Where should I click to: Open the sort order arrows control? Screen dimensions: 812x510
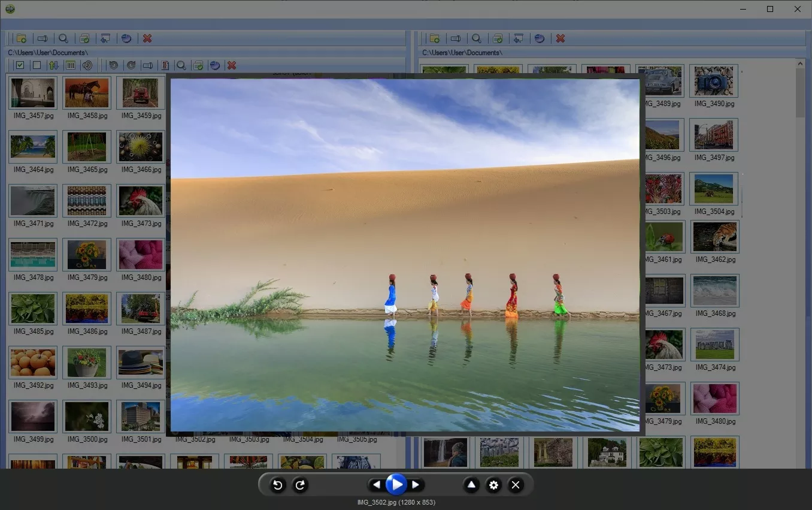click(x=53, y=65)
